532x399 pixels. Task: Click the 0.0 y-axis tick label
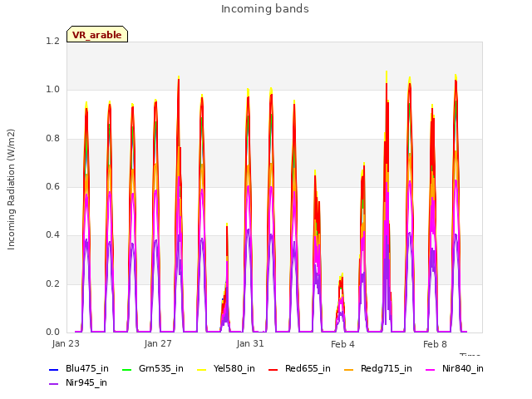point(52,332)
